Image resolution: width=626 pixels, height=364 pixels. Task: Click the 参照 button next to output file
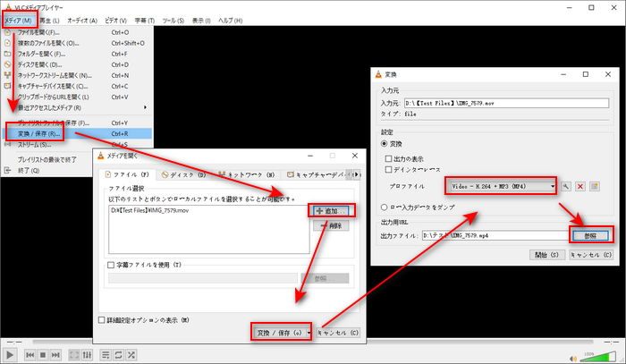click(x=589, y=234)
